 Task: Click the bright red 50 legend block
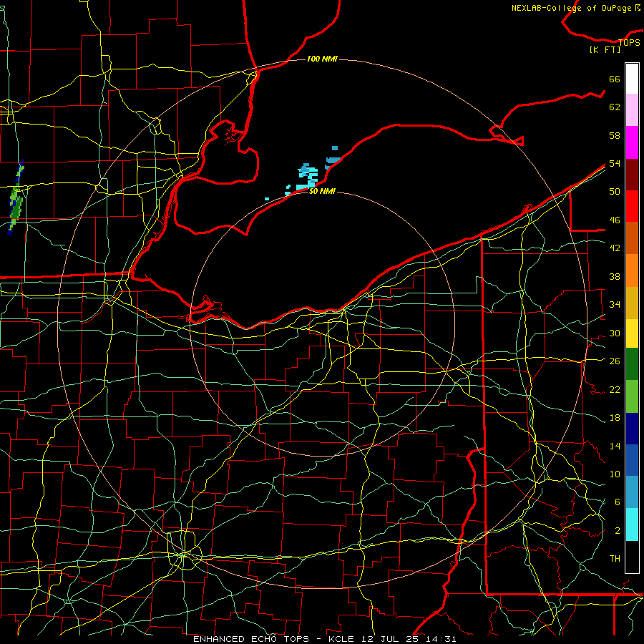click(632, 206)
